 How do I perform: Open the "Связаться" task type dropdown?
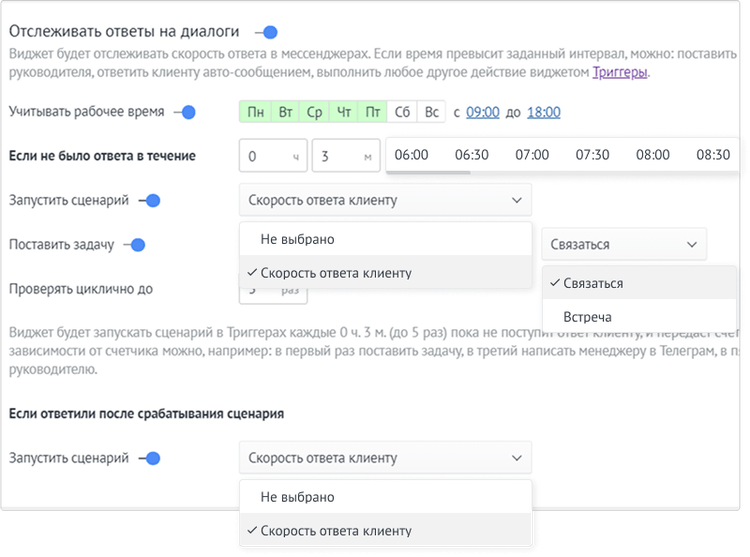coord(624,244)
